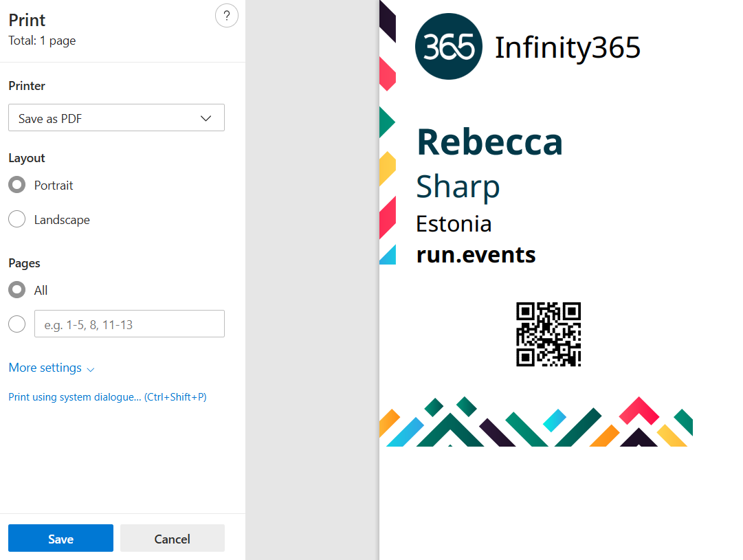Click the surname Sharp in preview
The height and width of the screenshot is (560, 743).
pos(458,186)
